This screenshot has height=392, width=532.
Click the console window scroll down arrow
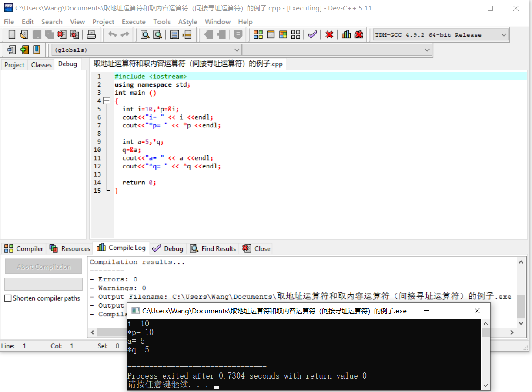click(485, 385)
